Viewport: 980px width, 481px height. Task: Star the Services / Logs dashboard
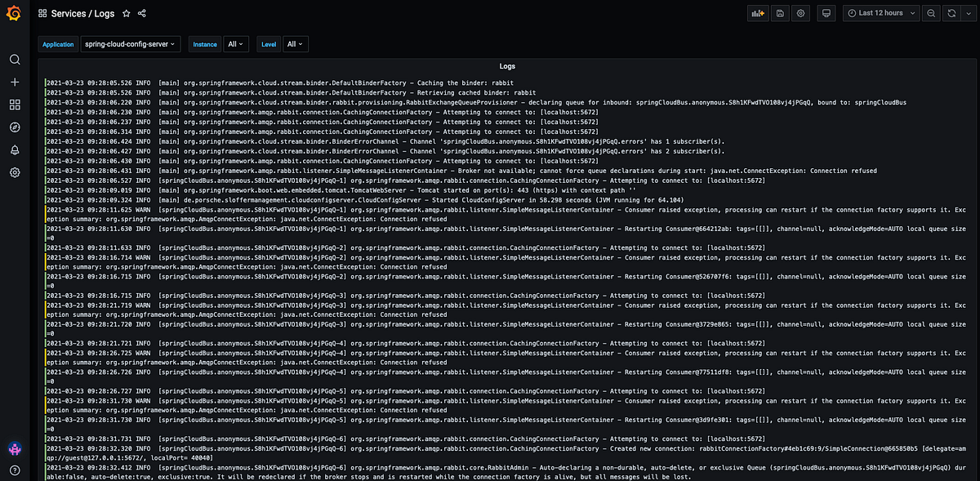126,13
